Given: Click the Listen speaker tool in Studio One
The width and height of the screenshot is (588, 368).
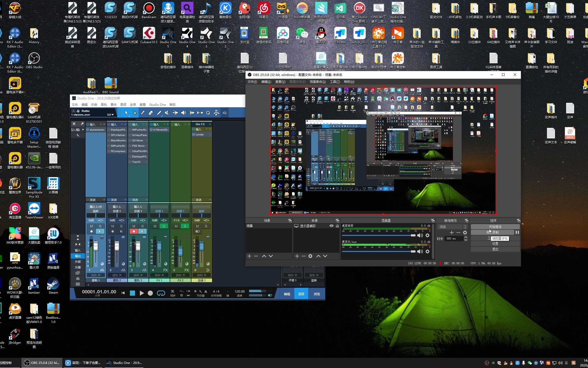Looking at the screenshot, I should [x=183, y=113].
